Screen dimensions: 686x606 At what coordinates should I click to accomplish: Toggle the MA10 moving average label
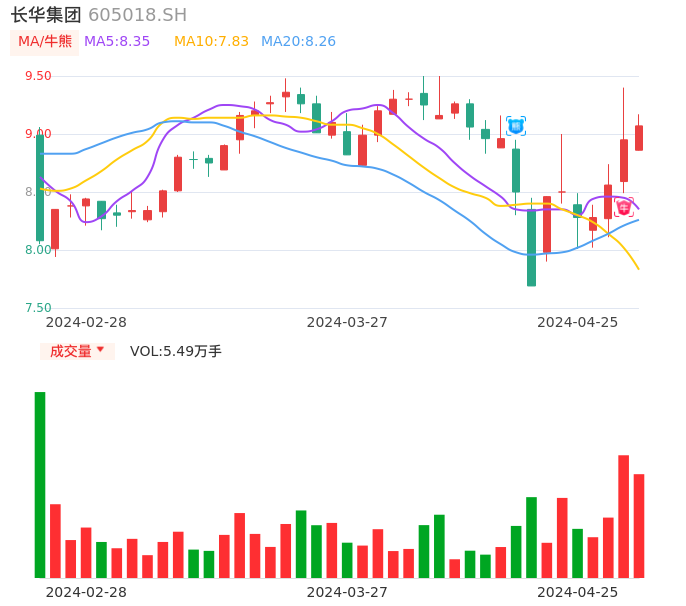coord(211,42)
